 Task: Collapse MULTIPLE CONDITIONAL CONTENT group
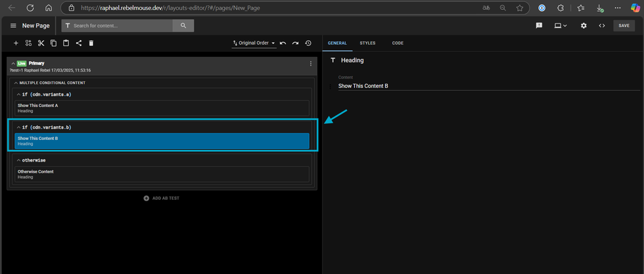(x=16, y=83)
